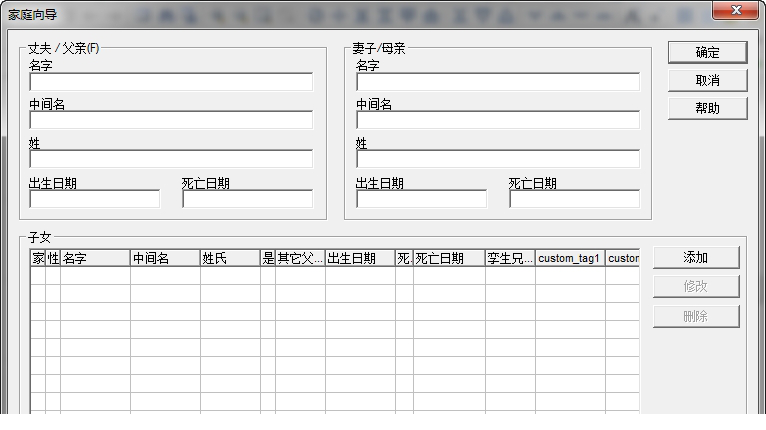
Task: Close the 家庭向导 dialog
Action: (736, 10)
